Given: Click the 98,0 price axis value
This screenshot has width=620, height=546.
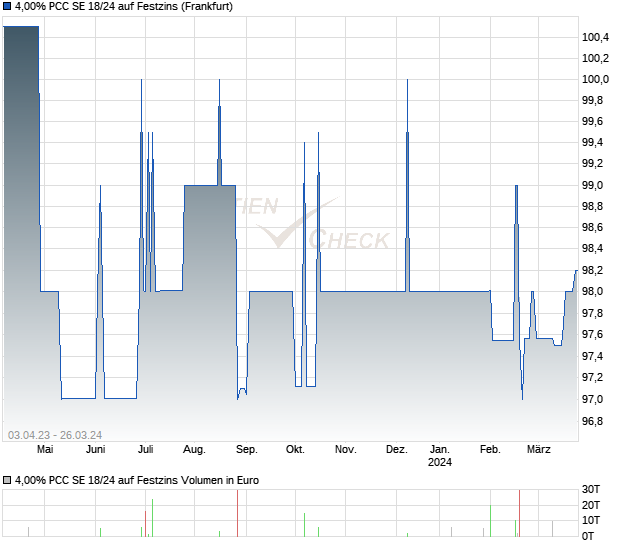Looking at the screenshot, I should pyautogui.click(x=596, y=291).
